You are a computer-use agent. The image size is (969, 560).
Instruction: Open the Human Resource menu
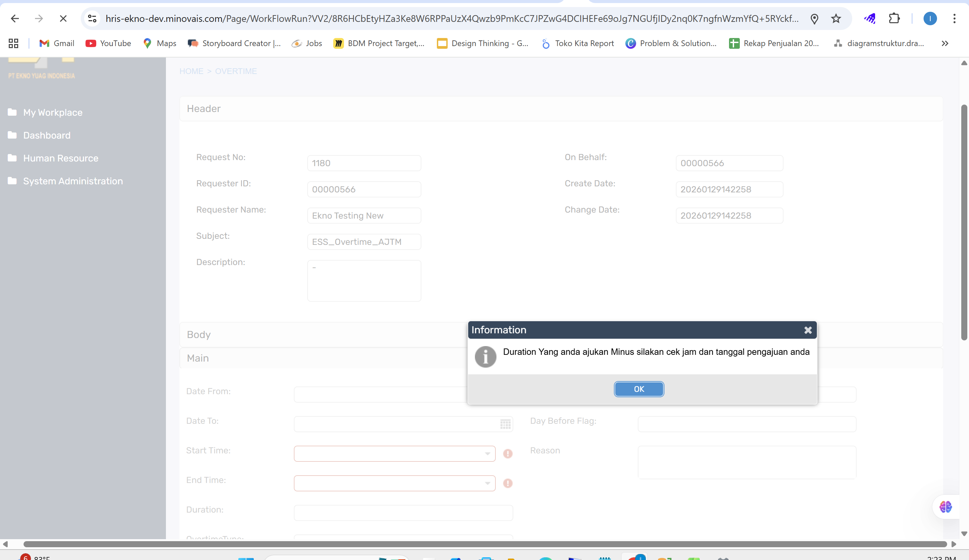[x=60, y=158]
